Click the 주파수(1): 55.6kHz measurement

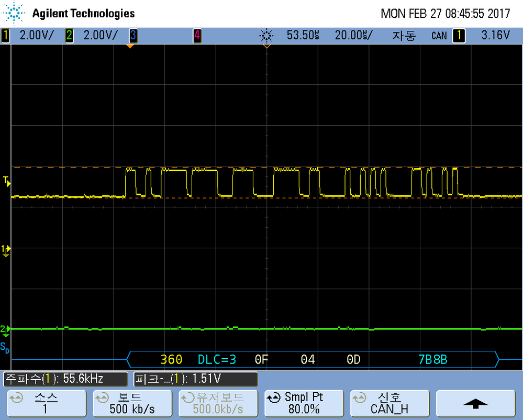point(65,379)
